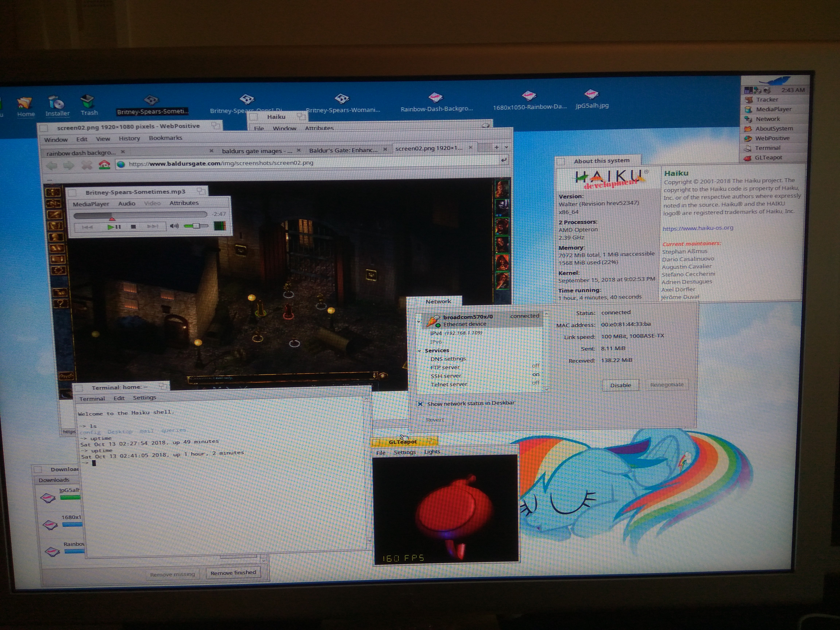Screen dimensions: 840x630
Task: Open the Audio menu in MediaPlayer
Action: pos(127,204)
